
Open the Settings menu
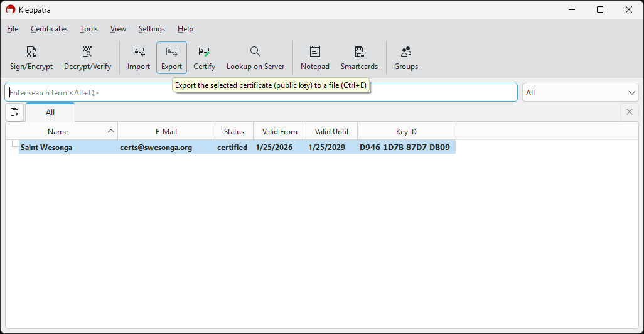click(x=152, y=29)
